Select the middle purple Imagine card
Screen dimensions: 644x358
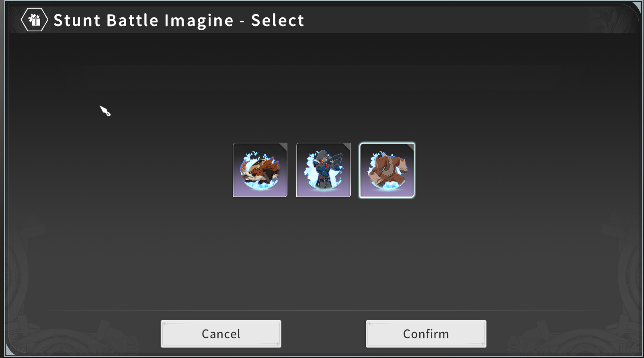[324, 170]
